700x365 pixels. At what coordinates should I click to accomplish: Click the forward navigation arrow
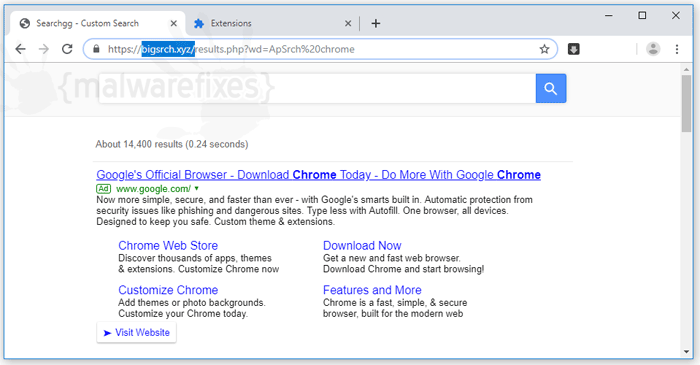coord(44,49)
